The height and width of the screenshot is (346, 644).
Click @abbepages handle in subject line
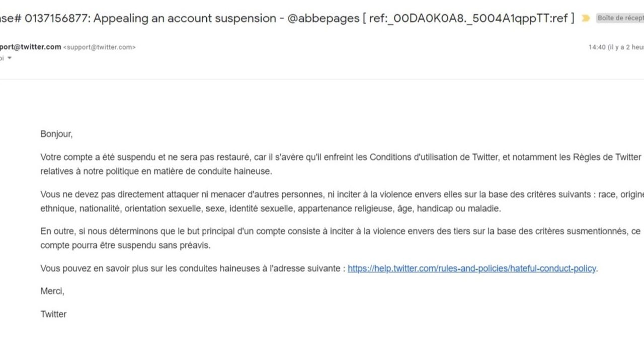[x=323, y=19]
